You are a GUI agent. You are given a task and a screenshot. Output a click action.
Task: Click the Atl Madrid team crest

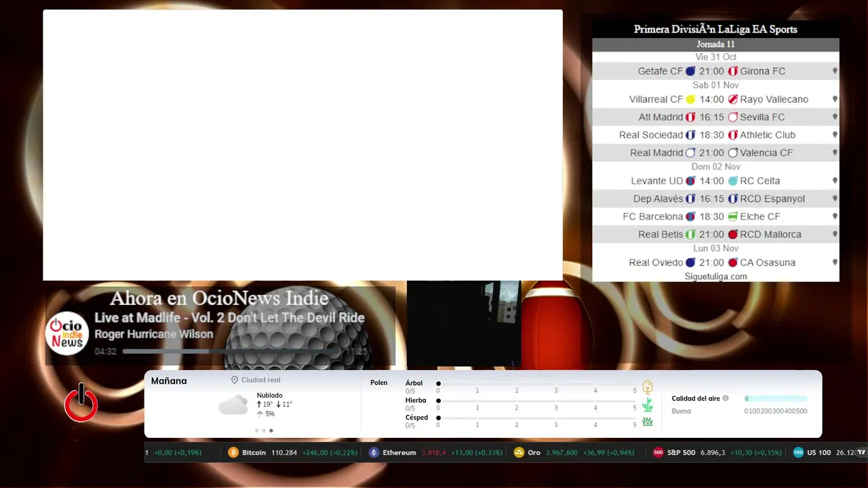pos(690,117)
